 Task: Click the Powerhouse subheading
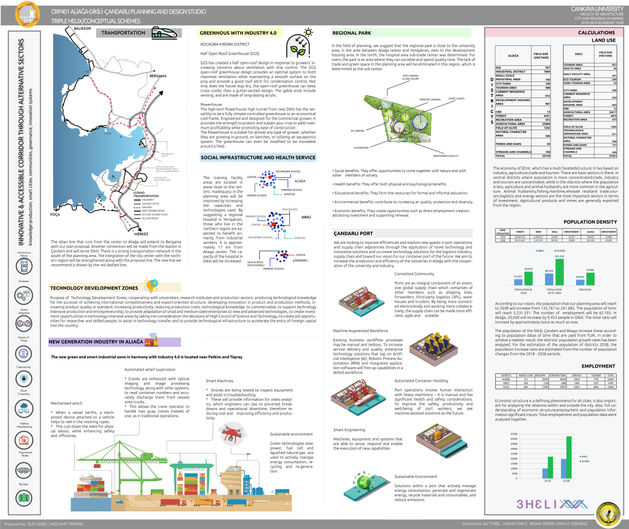coord(211,104)
